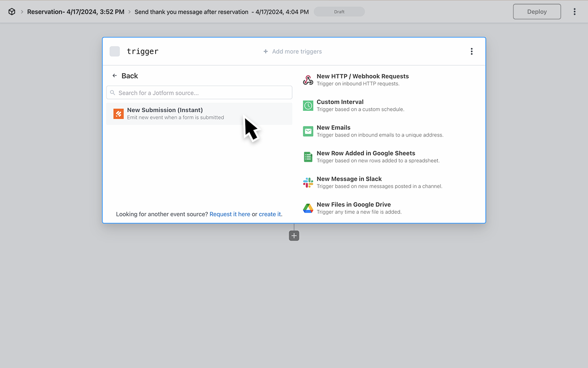Screen dimensions: 588x368
Task: Click the Deploy button
Action: click(x=537, y=11)
